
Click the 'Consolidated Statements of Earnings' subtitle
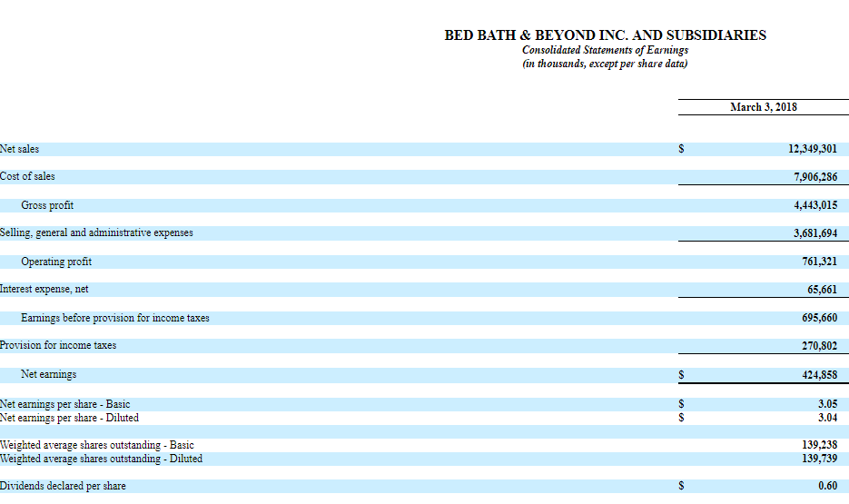605,50
